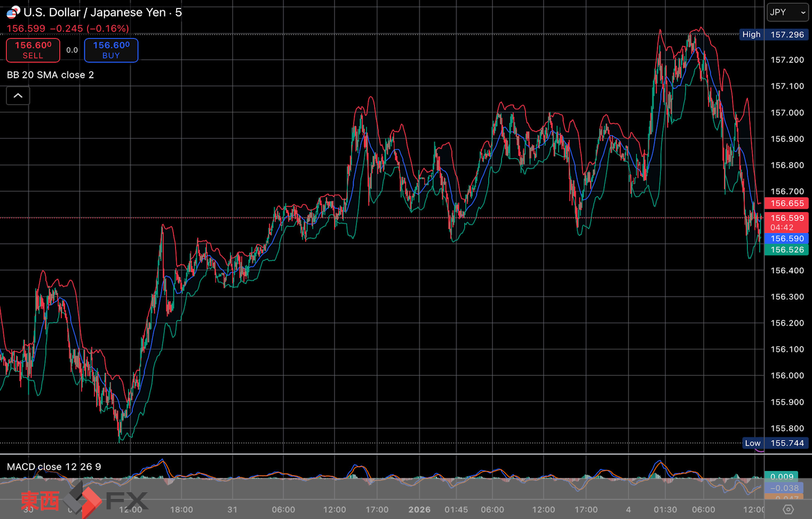Click the green 156.526 lower band price tag

(x=786, y=250)
